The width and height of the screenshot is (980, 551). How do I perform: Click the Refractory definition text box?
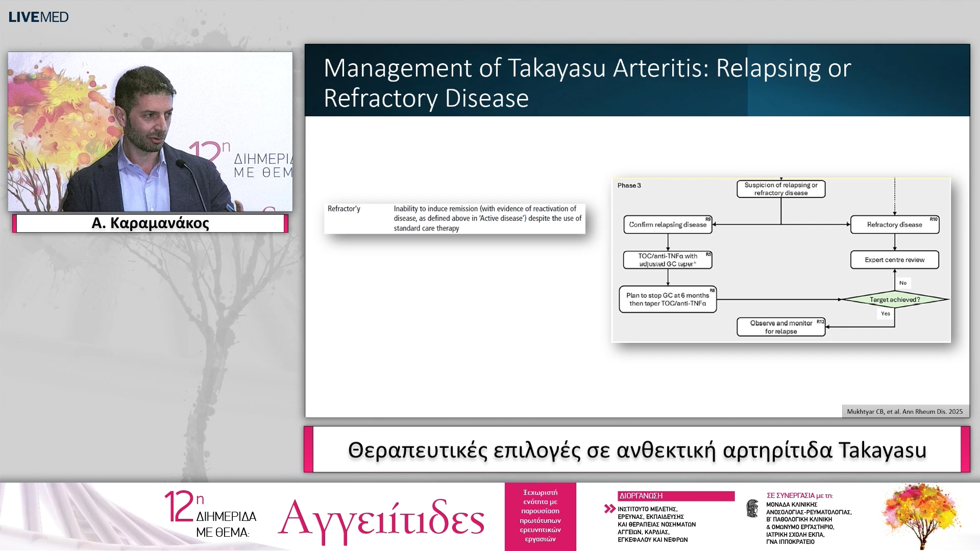click(x=455, y=218)
